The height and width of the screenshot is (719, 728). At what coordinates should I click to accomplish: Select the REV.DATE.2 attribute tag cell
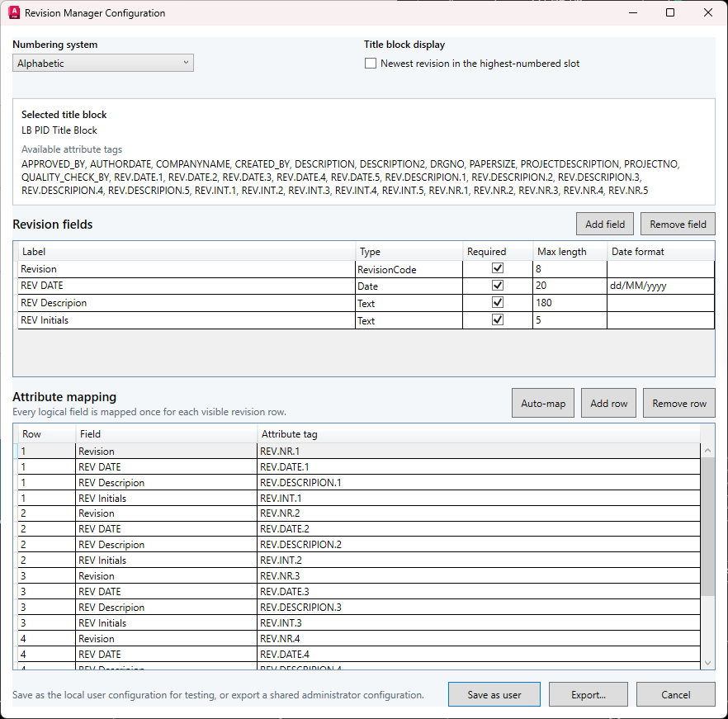pos(479,529)
